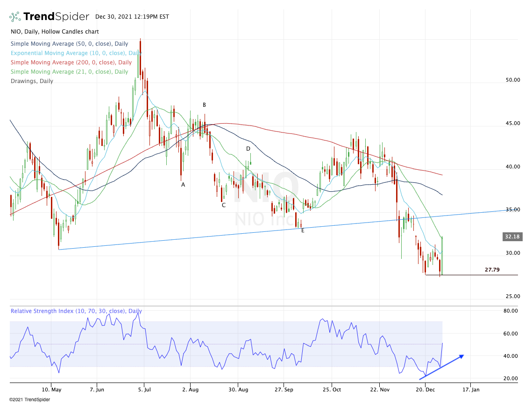Click the wave label C
This screenshot has width=532, height=404.
point(224,205)
